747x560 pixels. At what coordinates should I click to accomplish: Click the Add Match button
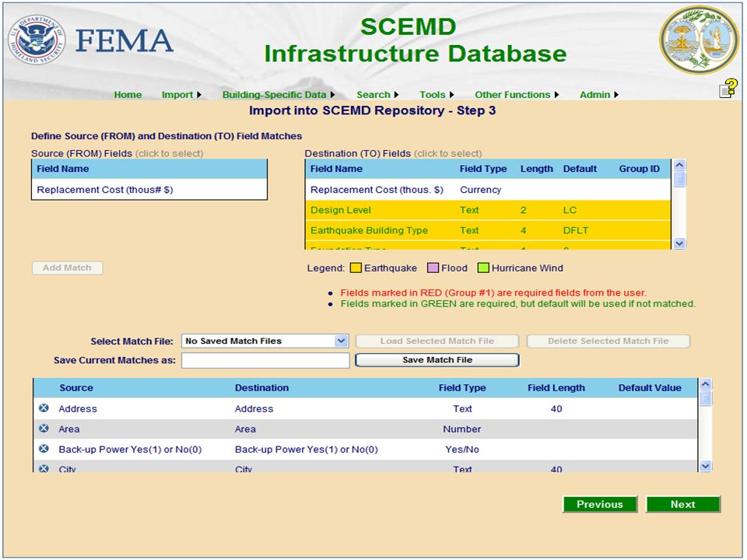click(67, 268)
